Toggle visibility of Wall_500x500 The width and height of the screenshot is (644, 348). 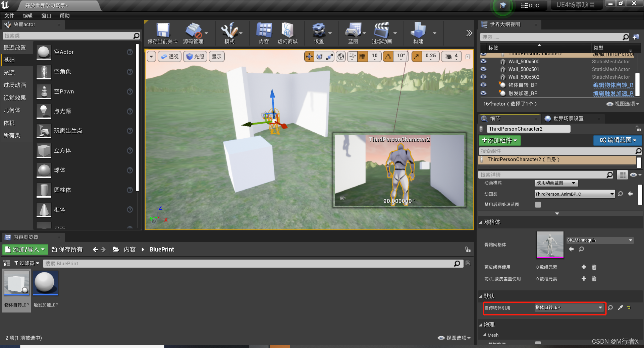(x=483, y=61)
